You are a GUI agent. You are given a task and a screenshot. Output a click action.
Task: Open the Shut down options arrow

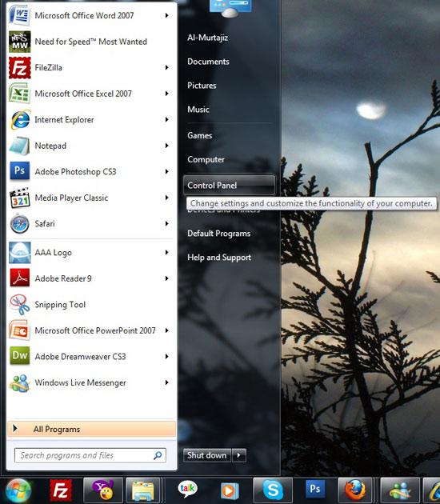(x=239, y=455)
